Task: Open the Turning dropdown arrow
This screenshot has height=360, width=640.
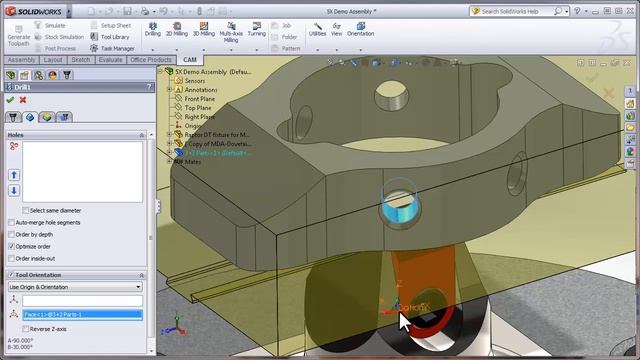Action: coord(257,50)
